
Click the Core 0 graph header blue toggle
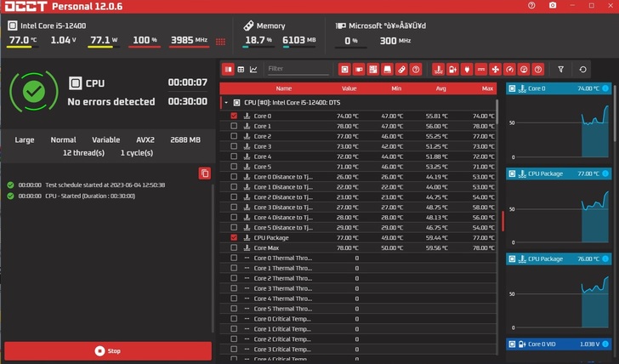point(605,88)
